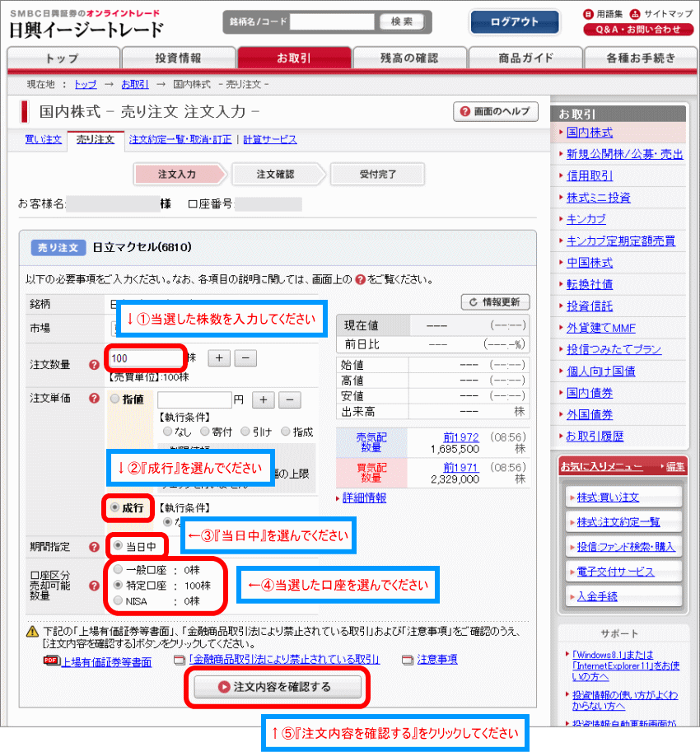Open the 商品ガイド main tab

tap(525, 58)
